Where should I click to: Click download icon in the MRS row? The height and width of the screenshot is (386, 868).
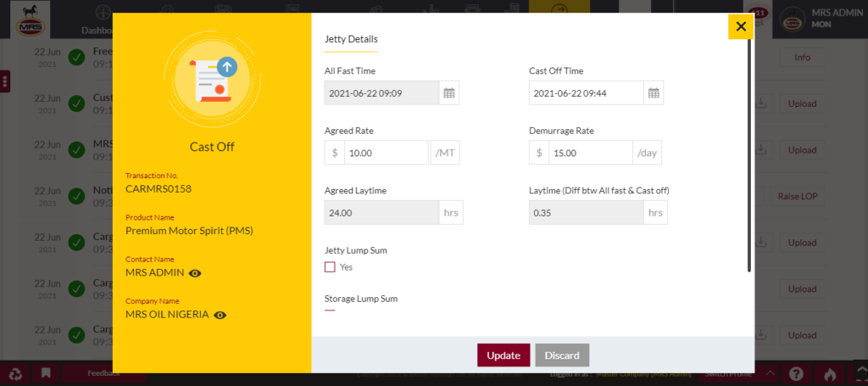pyautogui.click(x=762, y=150)
